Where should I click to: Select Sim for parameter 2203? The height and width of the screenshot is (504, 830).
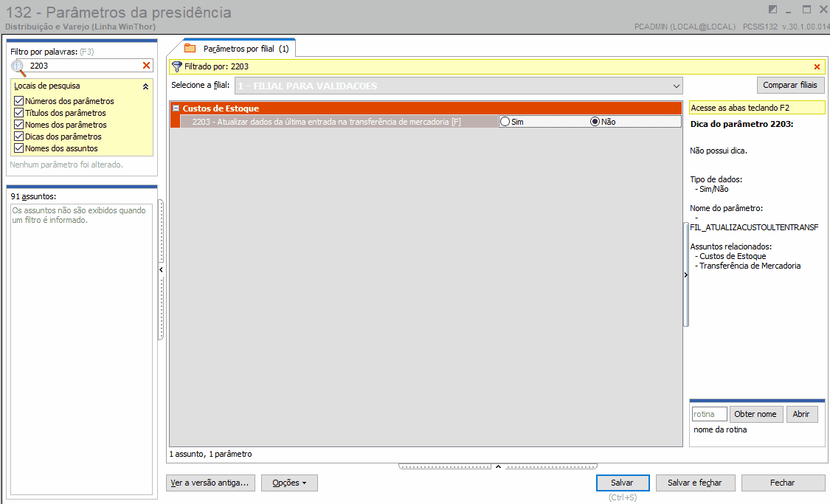pos(505,122)
